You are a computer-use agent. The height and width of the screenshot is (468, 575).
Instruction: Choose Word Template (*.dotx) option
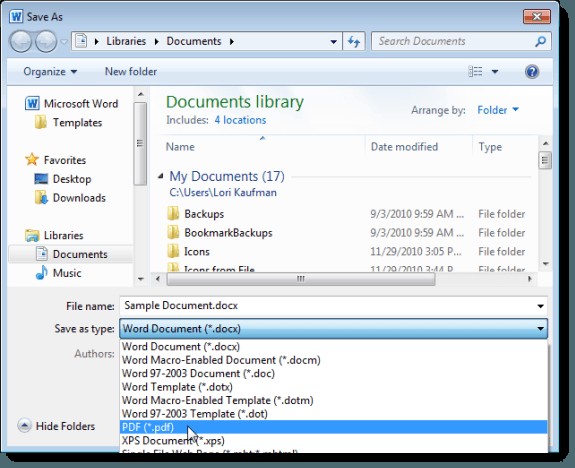(333, 387)
